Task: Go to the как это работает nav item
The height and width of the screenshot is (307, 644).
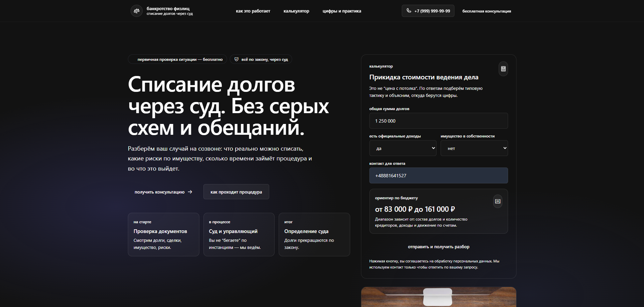Action: (253, 11)
